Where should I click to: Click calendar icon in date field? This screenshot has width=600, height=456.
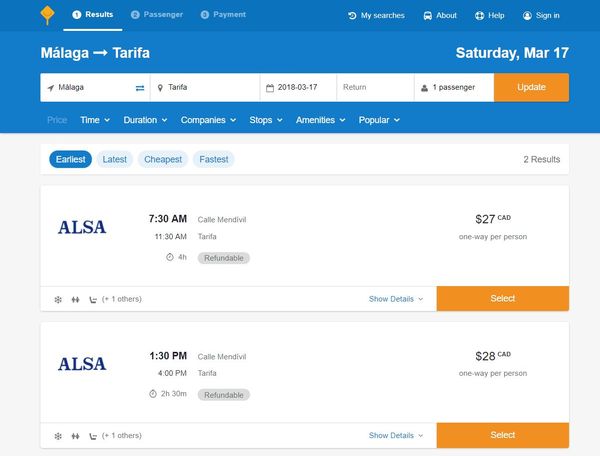270,88
